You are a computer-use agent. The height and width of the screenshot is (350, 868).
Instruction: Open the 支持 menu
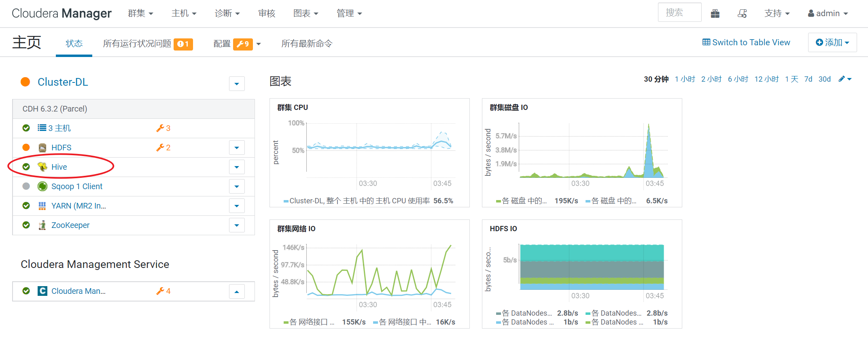[x=777, y=13]
